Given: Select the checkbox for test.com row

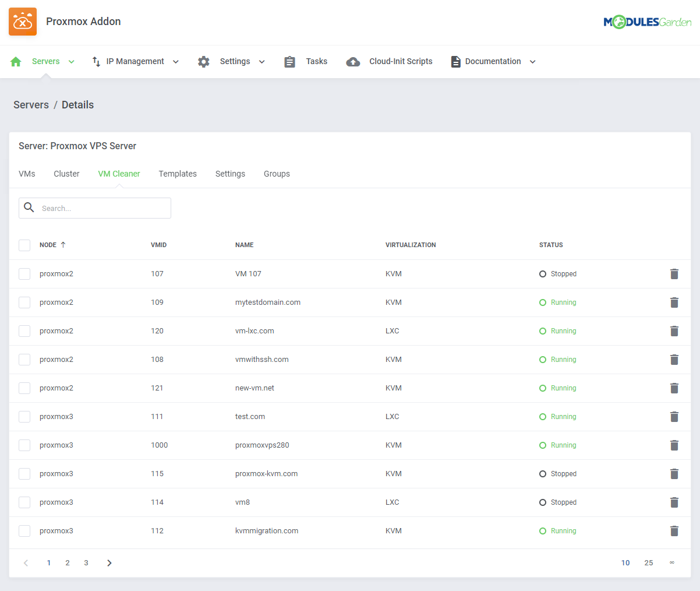Looking at the screenshot, I should [24, 417].
